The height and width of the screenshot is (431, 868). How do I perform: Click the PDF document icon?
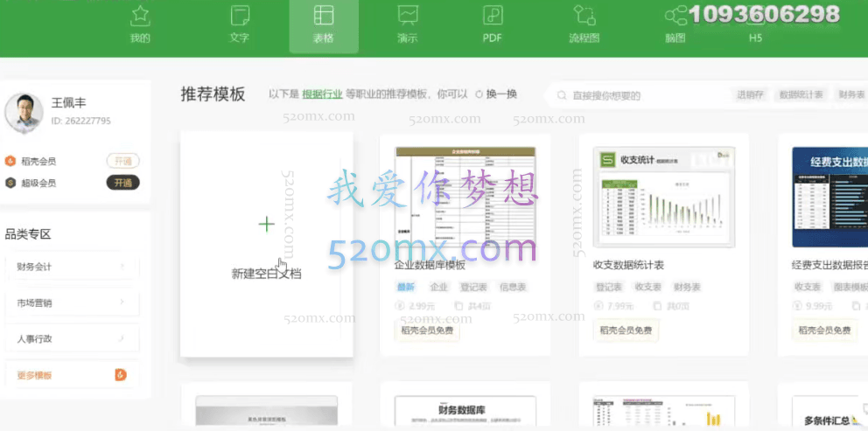point(492,16)
